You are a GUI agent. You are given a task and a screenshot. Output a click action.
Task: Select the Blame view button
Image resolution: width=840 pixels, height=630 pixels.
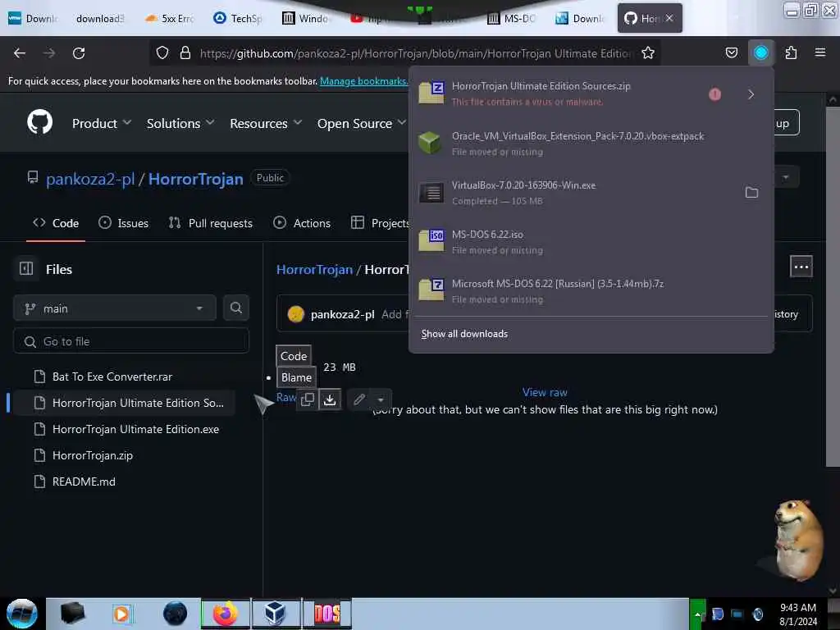[296, 377]
